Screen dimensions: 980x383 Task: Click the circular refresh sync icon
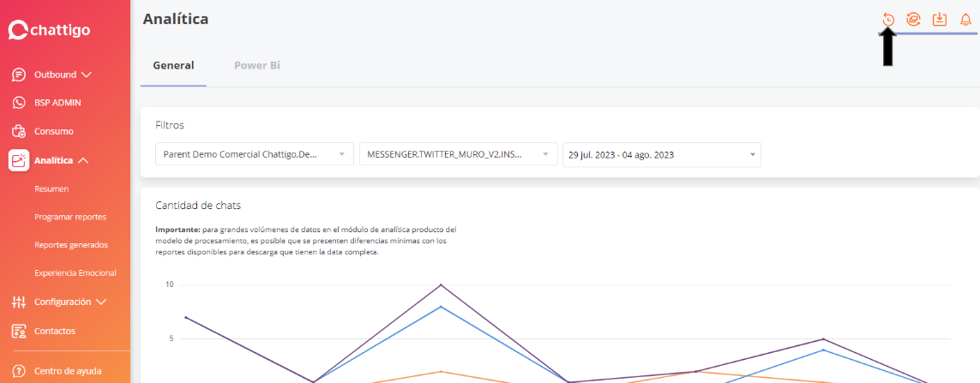(913, 19)
